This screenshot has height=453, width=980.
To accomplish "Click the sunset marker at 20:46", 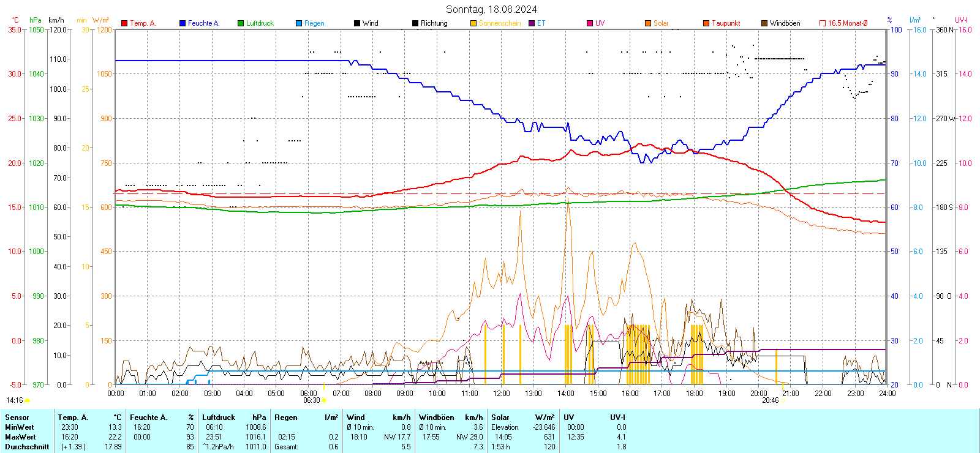I will click(x=783, y=400).
